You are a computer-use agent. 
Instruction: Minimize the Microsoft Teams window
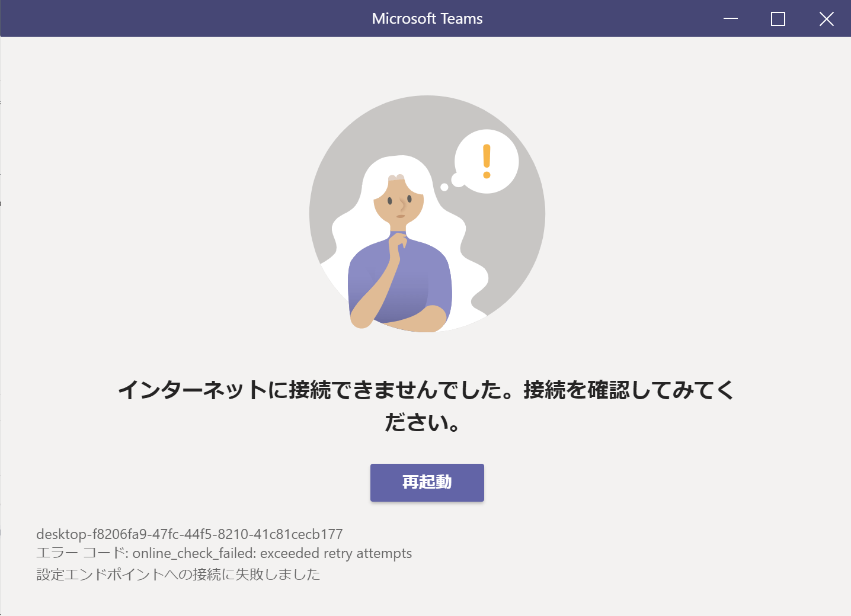731,19
